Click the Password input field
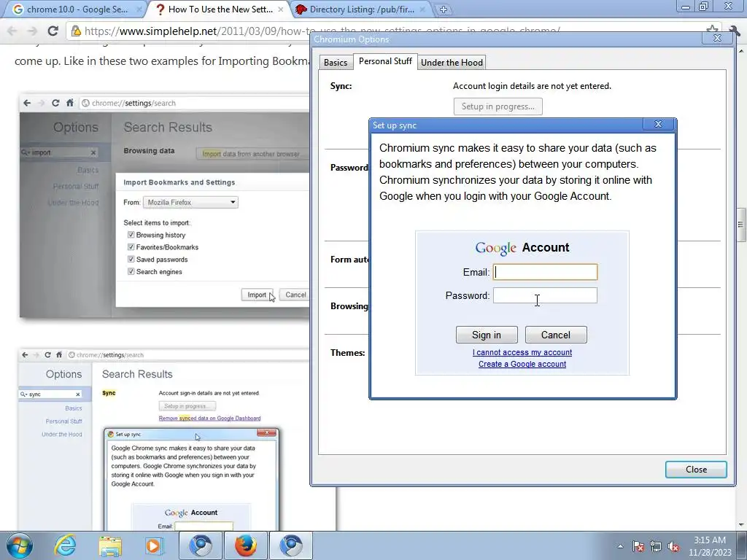This screenshot has height=560, width=747. (x=545, y=295)
